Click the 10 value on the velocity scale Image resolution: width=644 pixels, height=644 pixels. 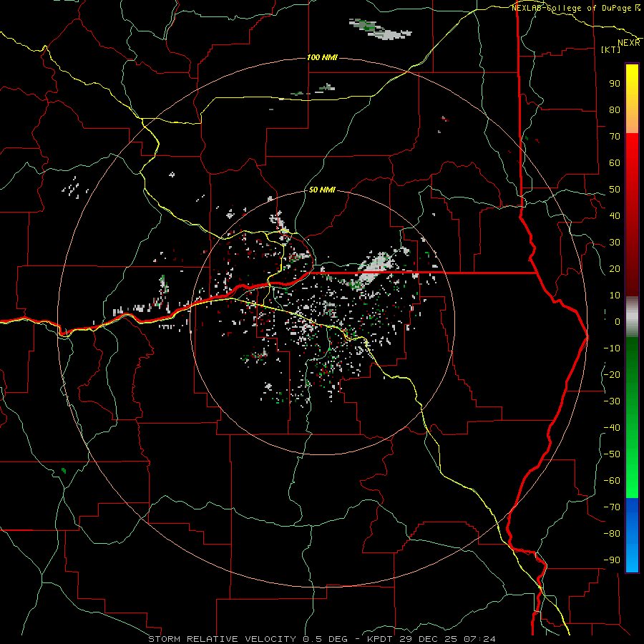[615, 296]
